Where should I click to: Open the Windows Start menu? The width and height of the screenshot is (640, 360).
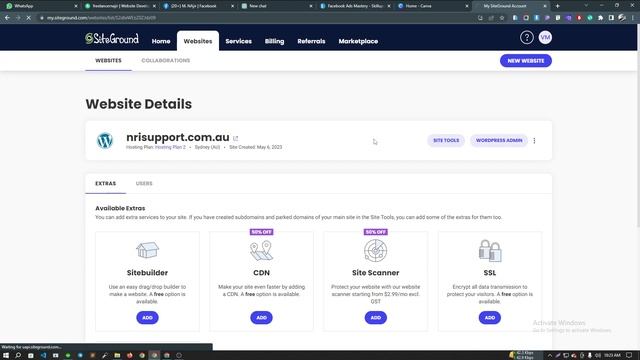click(6, 356)
